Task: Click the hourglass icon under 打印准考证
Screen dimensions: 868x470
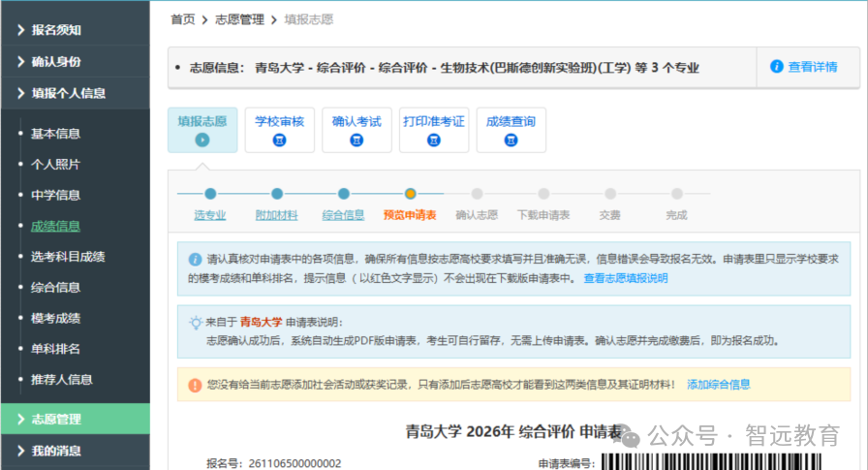Action: click(434, 141)
